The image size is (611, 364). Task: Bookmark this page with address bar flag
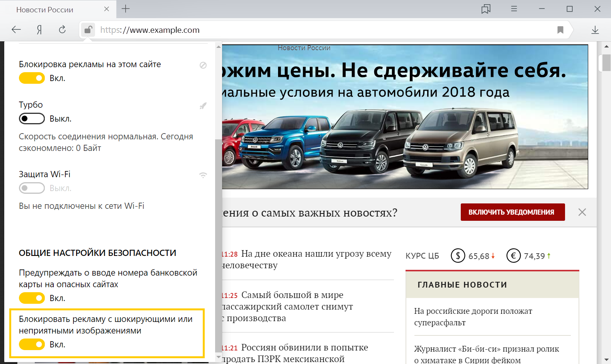tap(560, 30)
